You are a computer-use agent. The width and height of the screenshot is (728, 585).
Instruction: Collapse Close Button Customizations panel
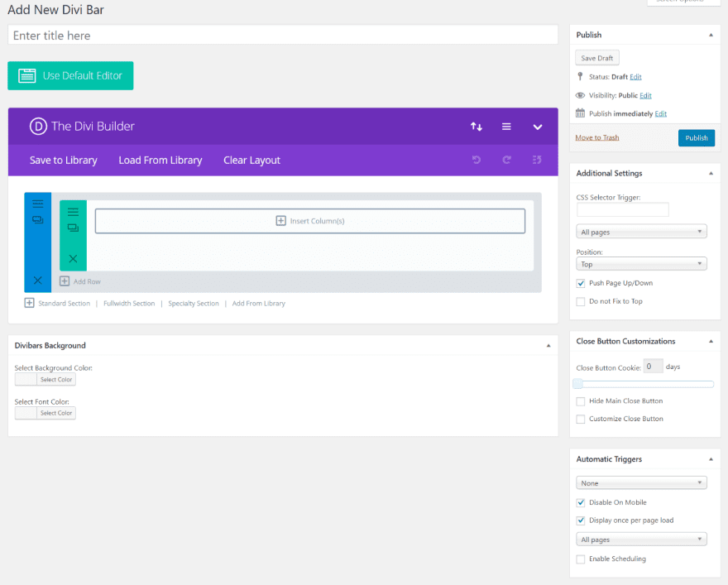coord(711,341)
